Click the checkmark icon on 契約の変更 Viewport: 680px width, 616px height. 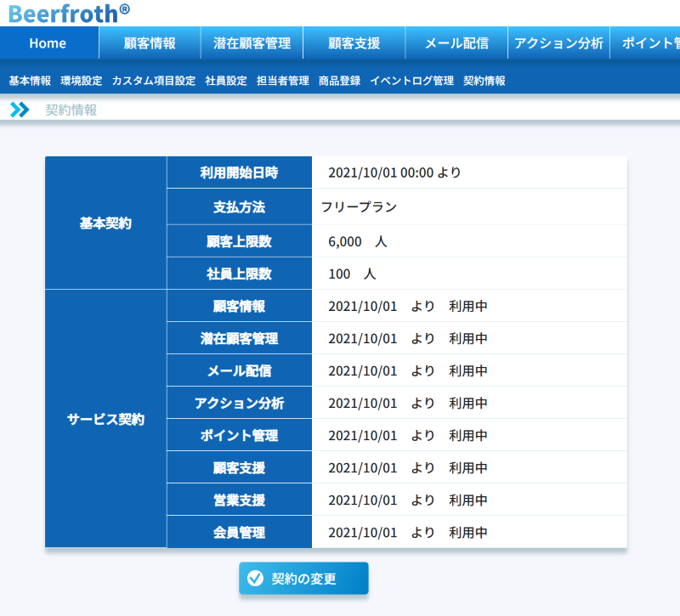pyautogui.click(x=254, y=579)
